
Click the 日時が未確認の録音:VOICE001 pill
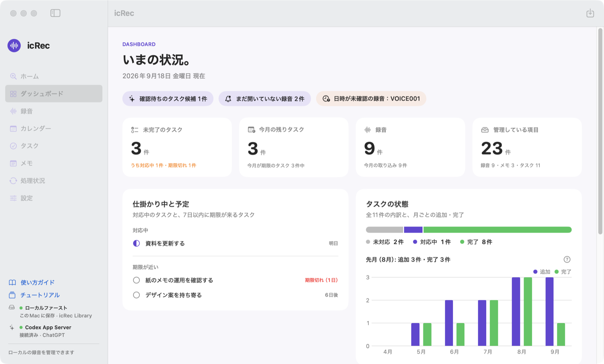pyautogui.click(x=371, y=99)
